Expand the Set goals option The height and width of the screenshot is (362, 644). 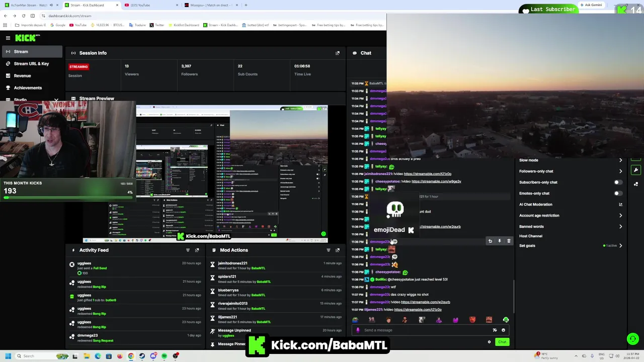point(620,245)
